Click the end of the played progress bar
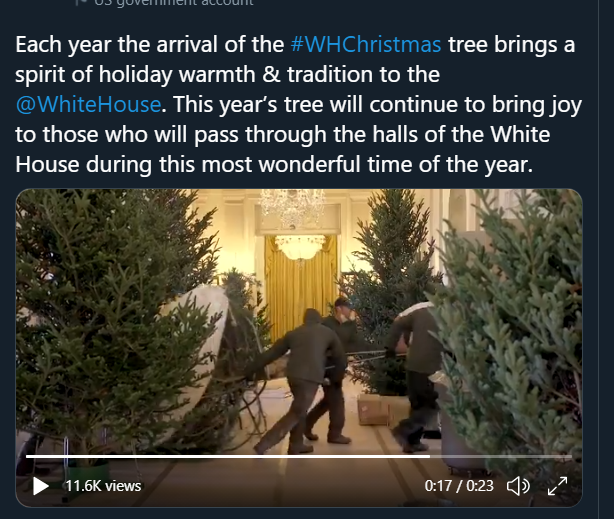 tap(429, 456)
